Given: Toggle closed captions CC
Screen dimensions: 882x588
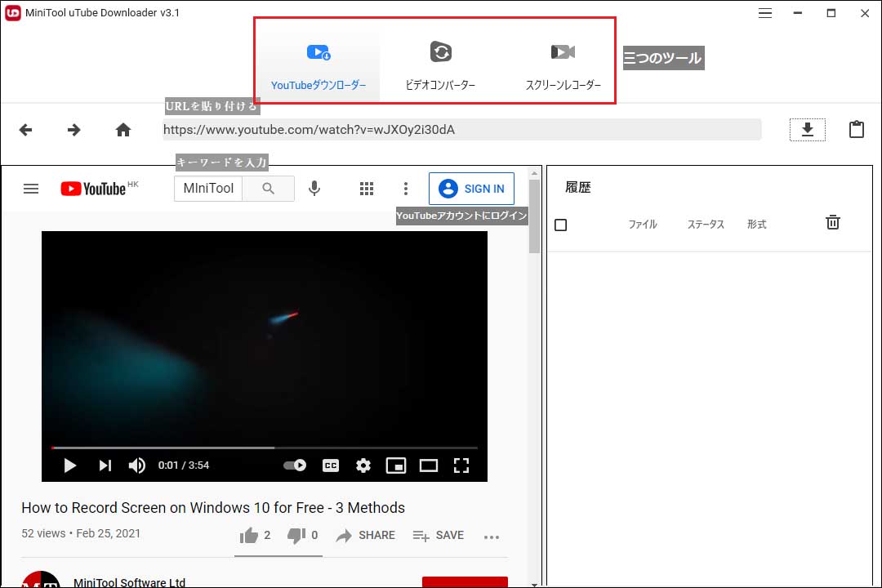Looking at the screenshot, I should point(331,465).
